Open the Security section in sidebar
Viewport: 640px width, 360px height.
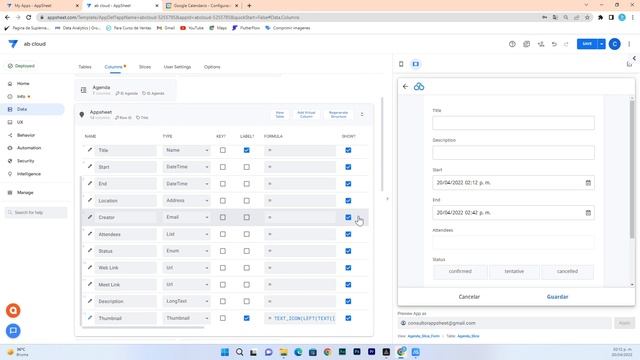[x=25, y=161]
